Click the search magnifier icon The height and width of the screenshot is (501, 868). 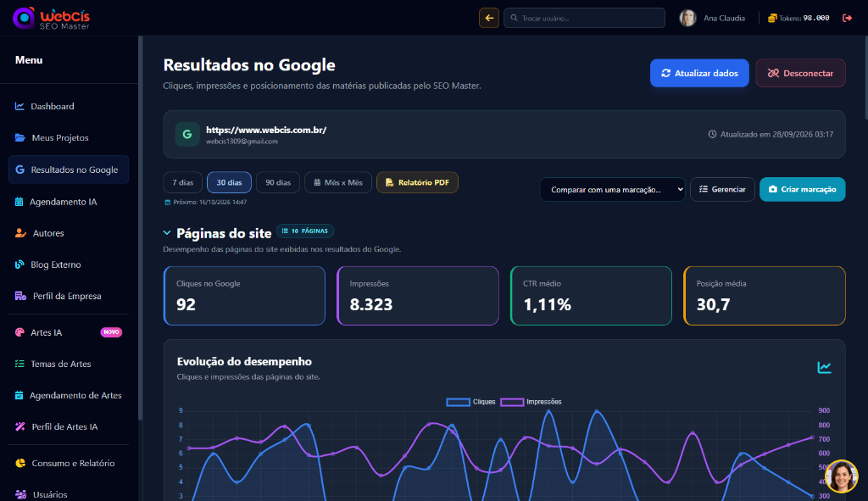click(x=515, y=18)
